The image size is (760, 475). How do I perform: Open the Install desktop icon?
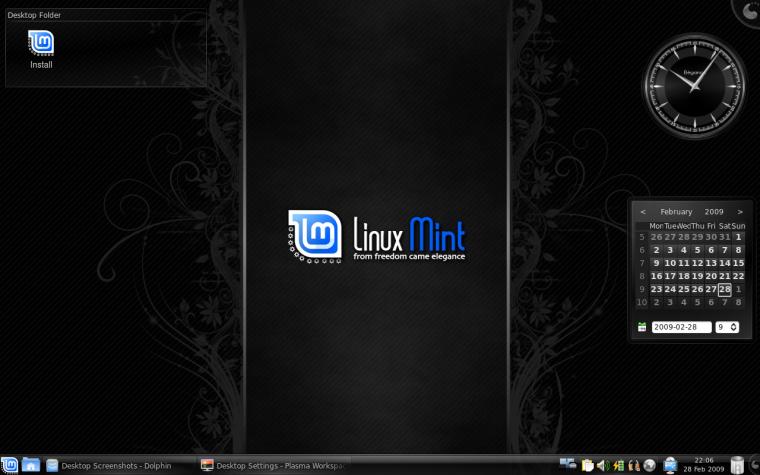pyautogui.click(x=41, y=49)
